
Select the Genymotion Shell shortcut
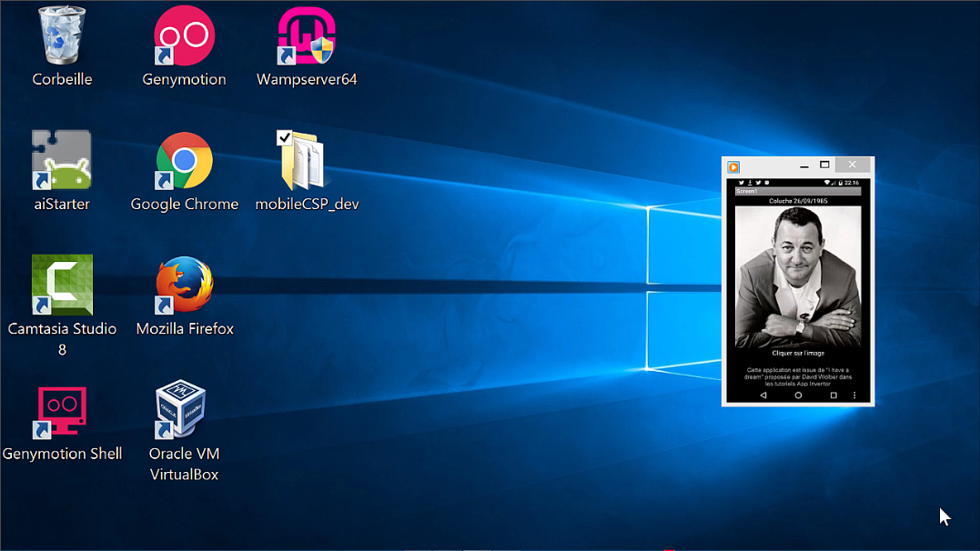61,411
